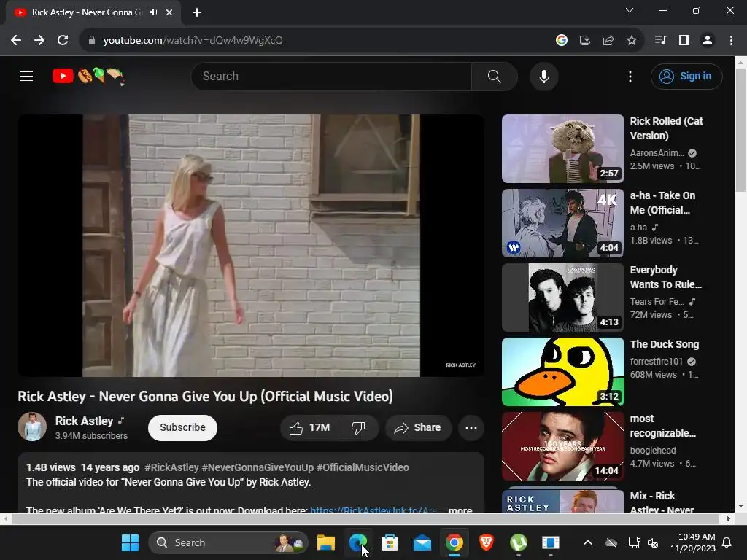Open The Duck Song thumbnail

[x=562, y=371]
